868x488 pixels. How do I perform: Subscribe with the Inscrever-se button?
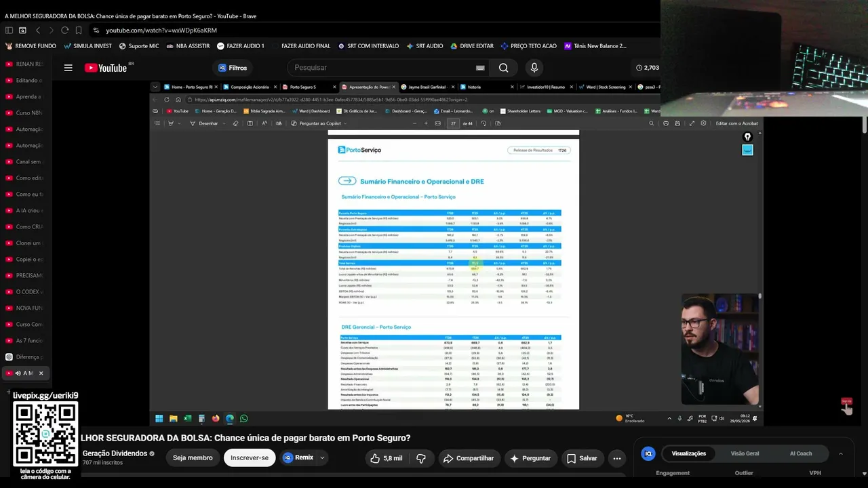pyautogui.click(x=250, y=458)
